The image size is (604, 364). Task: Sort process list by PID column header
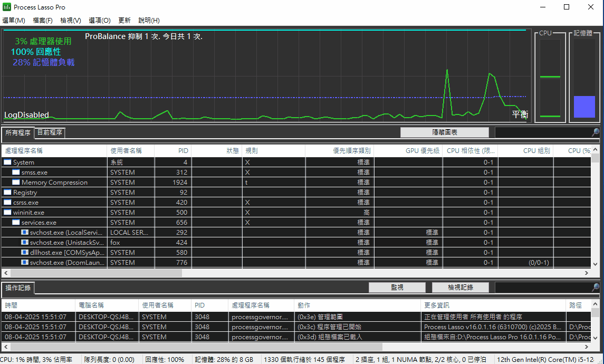172,150
